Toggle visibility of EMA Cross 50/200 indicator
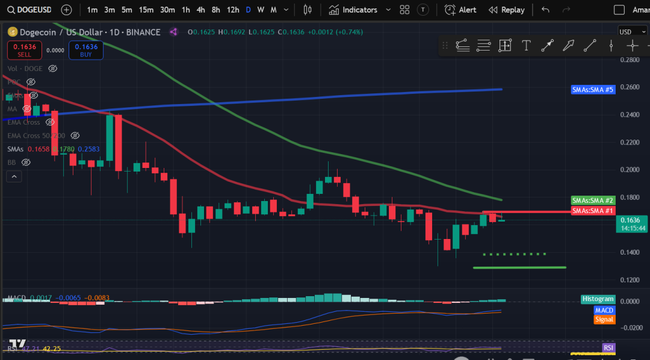Viewport: 650px width, 360px height. click(75, 135)
